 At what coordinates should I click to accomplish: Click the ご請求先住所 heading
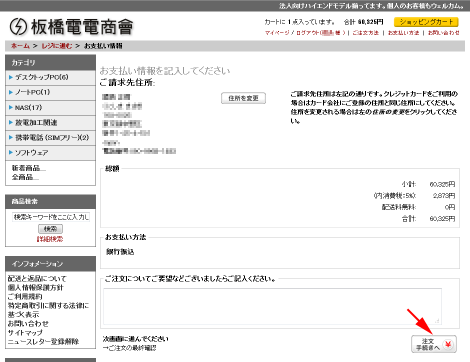pyautogui.click(x=127, y=83)
